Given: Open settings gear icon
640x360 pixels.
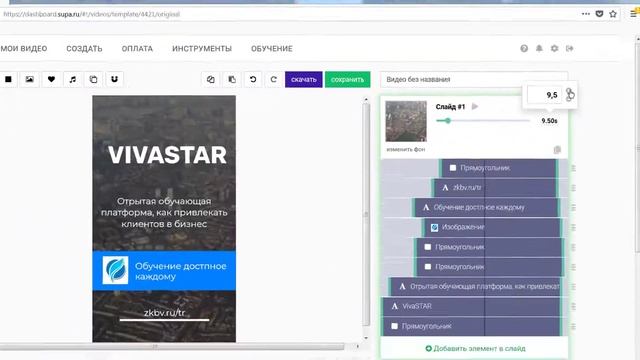Looking at the screenshot, I should [x=554, y=49].
